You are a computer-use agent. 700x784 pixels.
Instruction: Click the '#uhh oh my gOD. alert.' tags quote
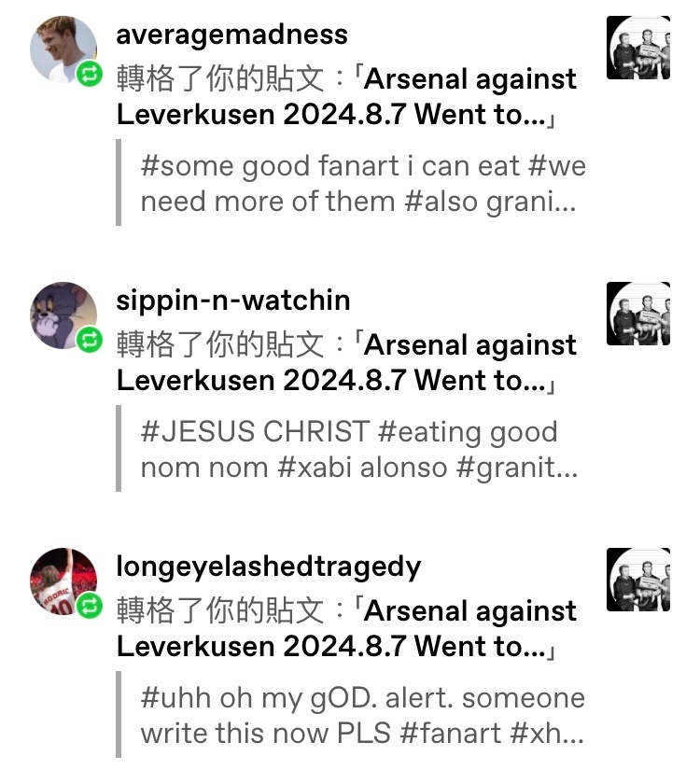pos(352,715)
